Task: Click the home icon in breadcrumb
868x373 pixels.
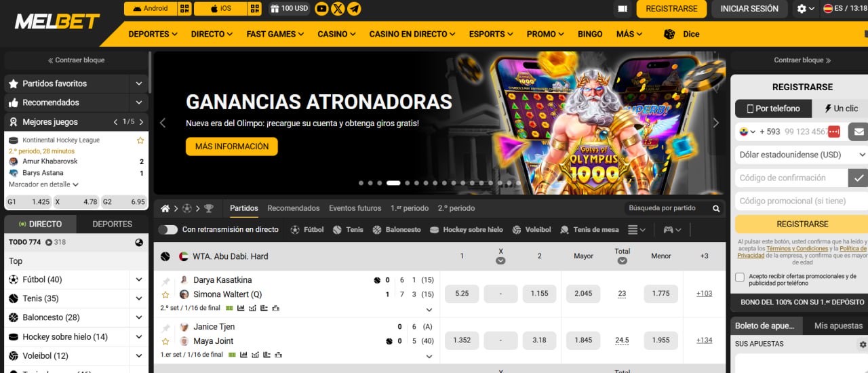Action: pyautogui.click(x=165, y=208)
